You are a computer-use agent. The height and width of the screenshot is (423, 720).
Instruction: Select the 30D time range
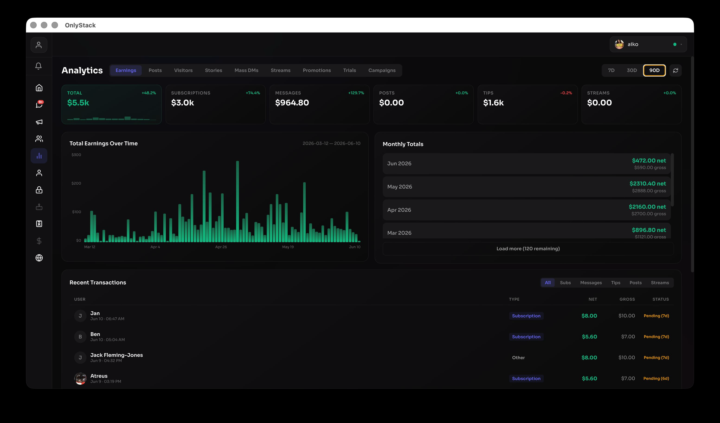[632, 70]
